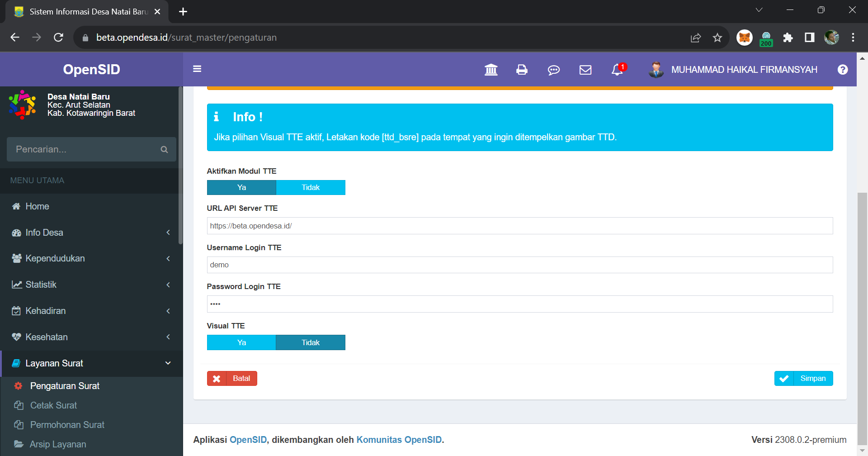The width and height of the screenshot is (868, 456).
Task: Set Visual TTE to Ya
Action: 241,342
